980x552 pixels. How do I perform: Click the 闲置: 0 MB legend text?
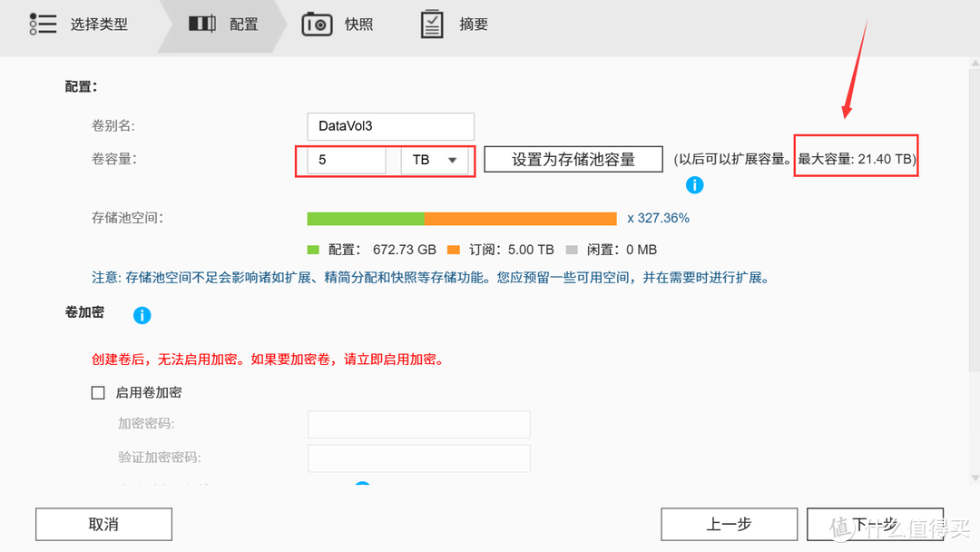tap(622, 250)
